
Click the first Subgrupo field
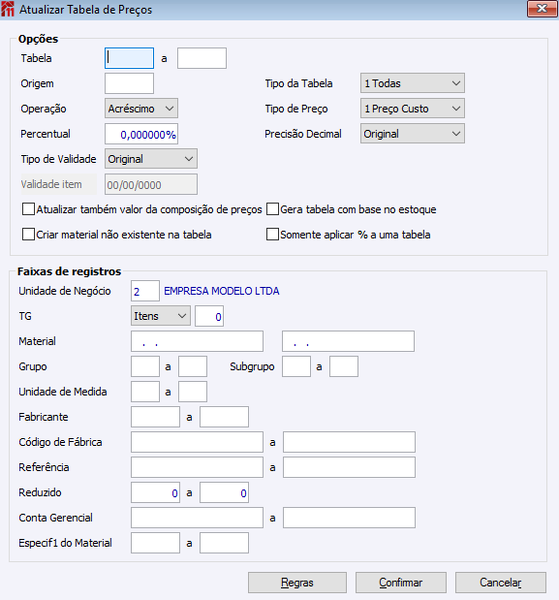coord(297,367)
